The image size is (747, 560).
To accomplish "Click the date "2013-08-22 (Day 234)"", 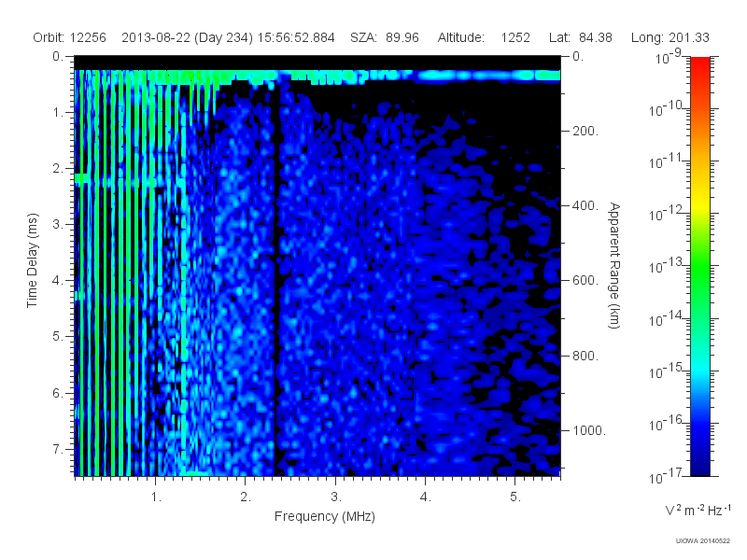I will tap(188, 37).
